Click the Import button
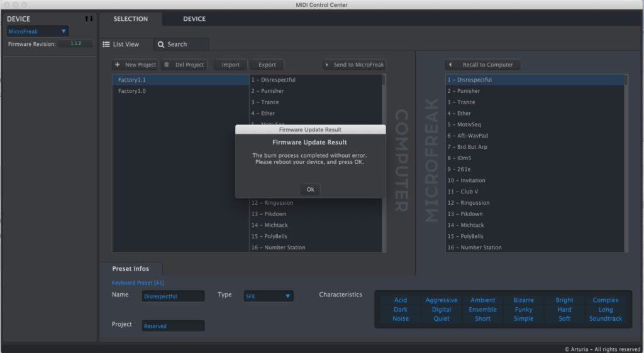 click(x=230, y=65)
